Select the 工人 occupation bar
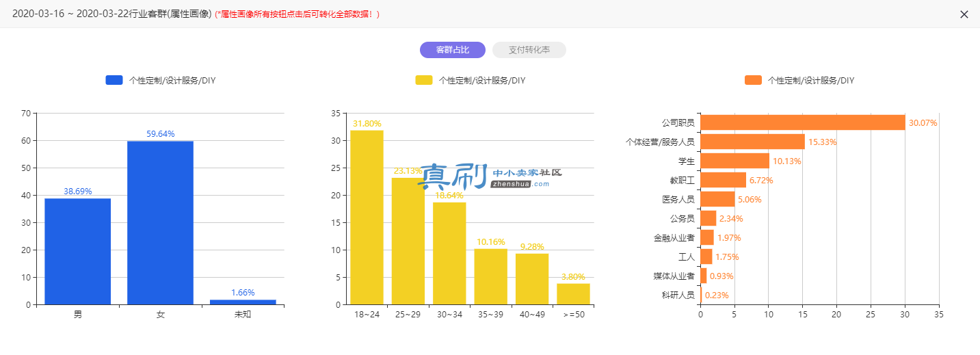Image resolution: width=980 pixels, height=355 pixels. pos(706,257)
